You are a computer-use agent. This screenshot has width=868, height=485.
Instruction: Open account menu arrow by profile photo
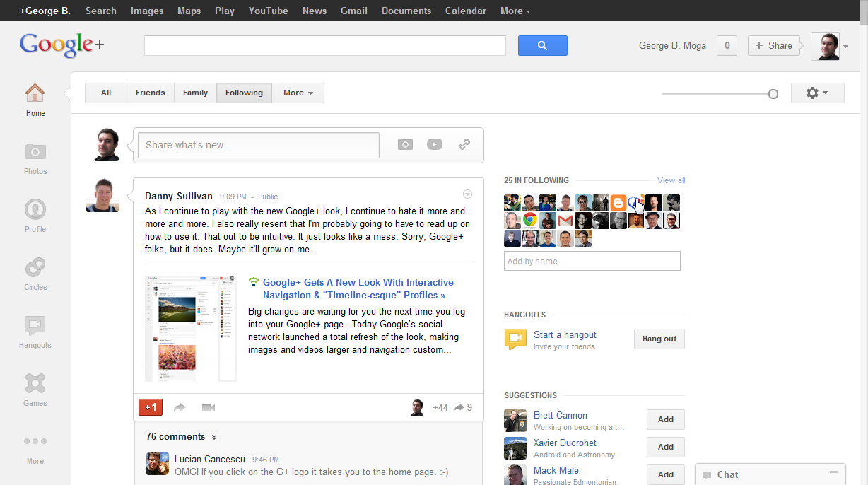point(845,47)
